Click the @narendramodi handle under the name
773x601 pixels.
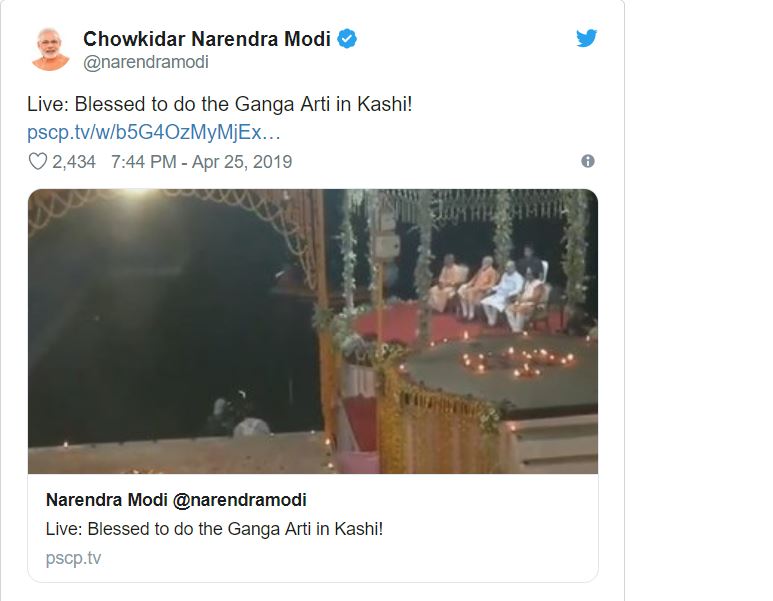pyautogui.click(x=146, y=62)
